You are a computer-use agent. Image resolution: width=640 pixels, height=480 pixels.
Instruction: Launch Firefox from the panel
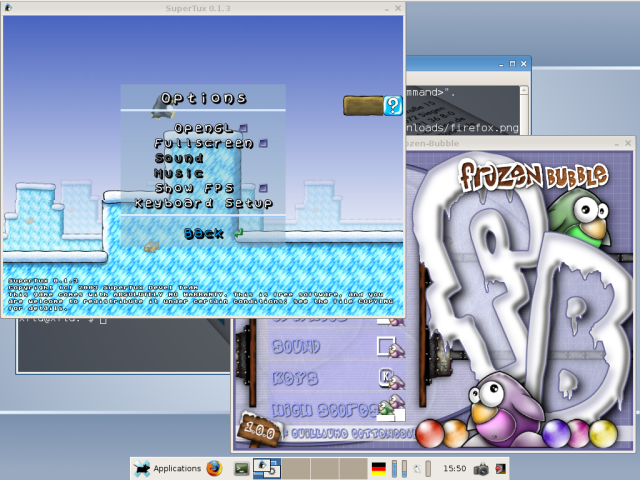(214, 468)
